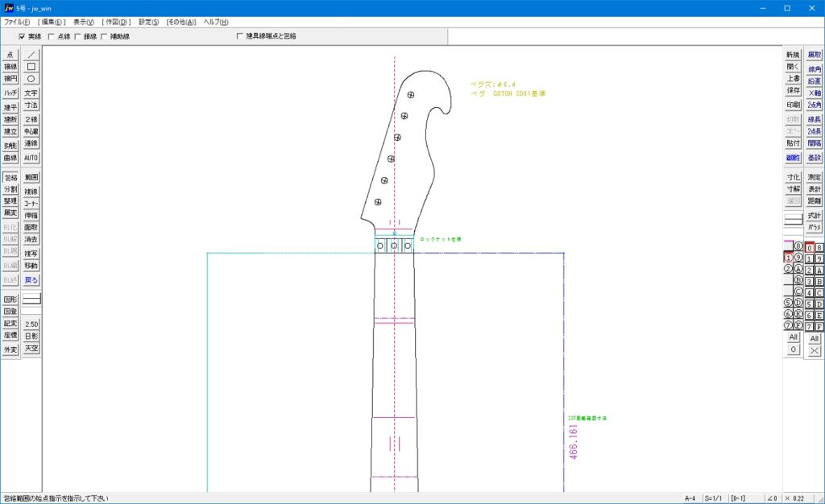Select the rectangle tool icon
Viewport: 825px width, 504px height.
[x=31, y=67]
